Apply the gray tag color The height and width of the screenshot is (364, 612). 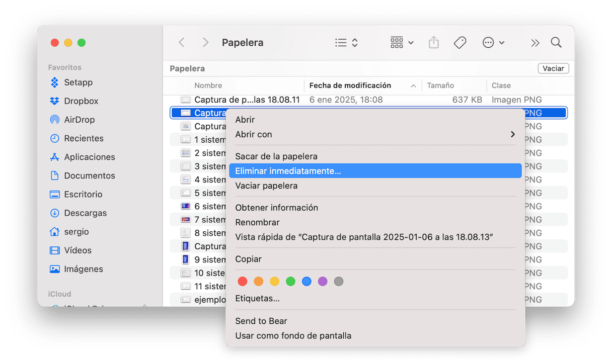339,282
